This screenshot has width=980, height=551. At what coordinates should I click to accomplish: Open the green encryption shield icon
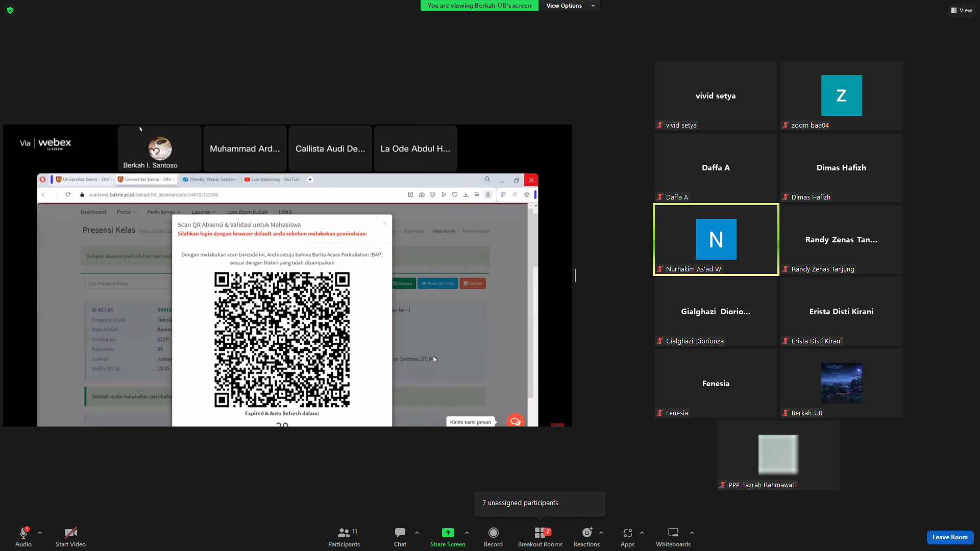(10, 10)
